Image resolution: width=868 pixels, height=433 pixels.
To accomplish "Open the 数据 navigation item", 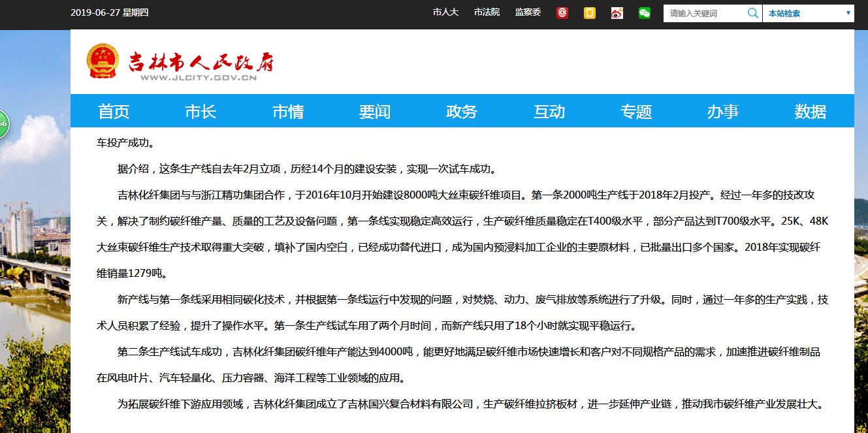I will pos(811,112).
